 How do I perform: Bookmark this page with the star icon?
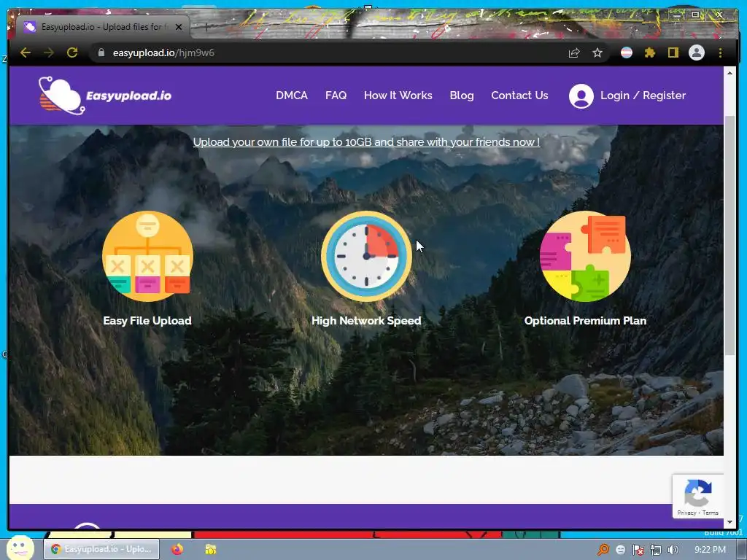(597, 52)
